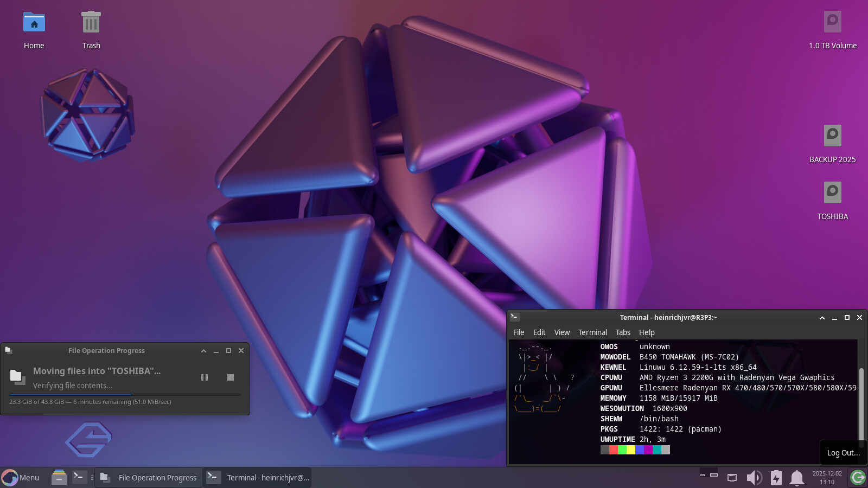This screenshot has height=488, width=868.
Task: Switch to File Operation Progress taskbar button
Action: click(x=149, y=478)
